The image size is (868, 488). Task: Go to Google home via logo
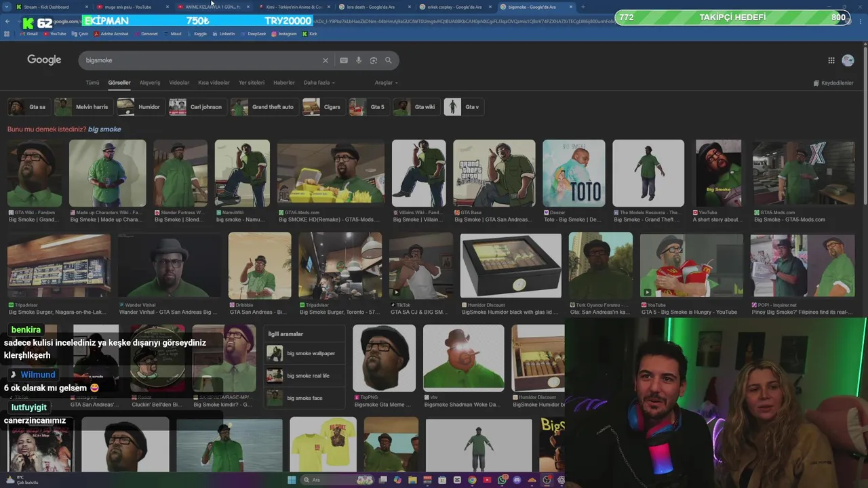point(44,60)
